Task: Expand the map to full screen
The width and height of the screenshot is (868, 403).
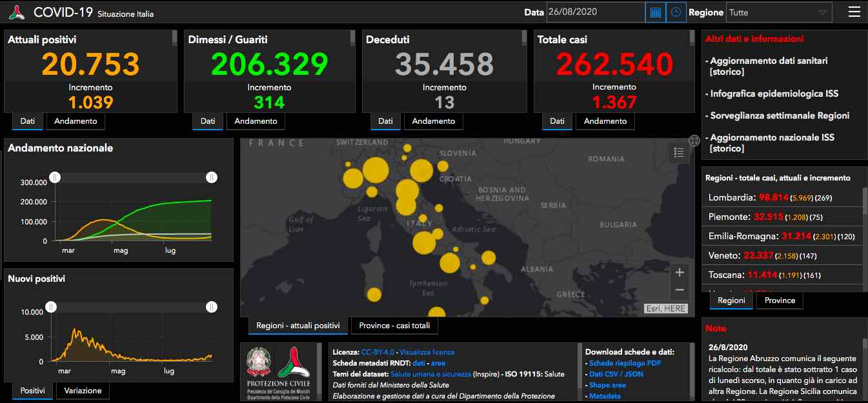Action: pos(694,141)
